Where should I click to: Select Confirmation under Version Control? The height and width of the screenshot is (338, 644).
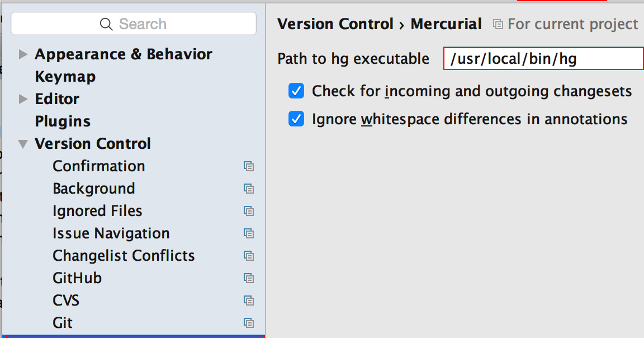click(x=98, y=166)
